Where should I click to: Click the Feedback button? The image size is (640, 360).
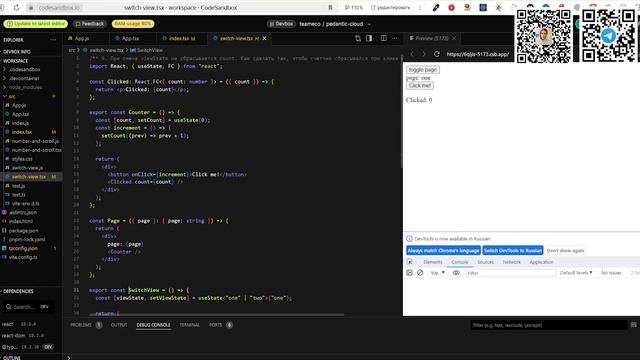pos(90,24)
